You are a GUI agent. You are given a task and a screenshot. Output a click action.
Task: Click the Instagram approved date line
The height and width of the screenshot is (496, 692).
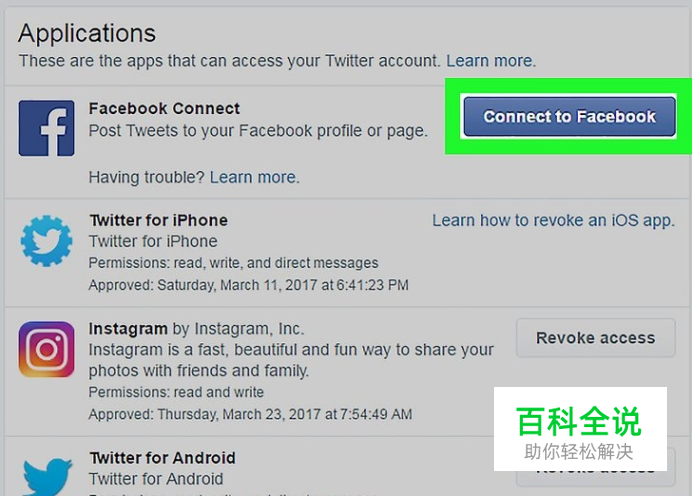pos(250,414)
